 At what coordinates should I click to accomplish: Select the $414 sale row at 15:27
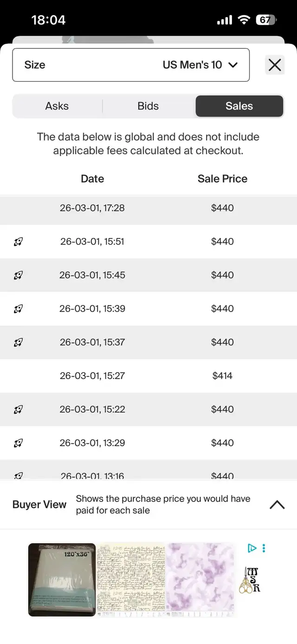point(148,376)
